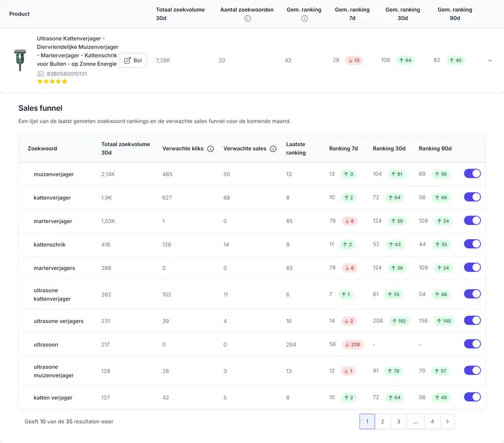Disable tracking for marterverjager keyword

[x=472, y=221]
